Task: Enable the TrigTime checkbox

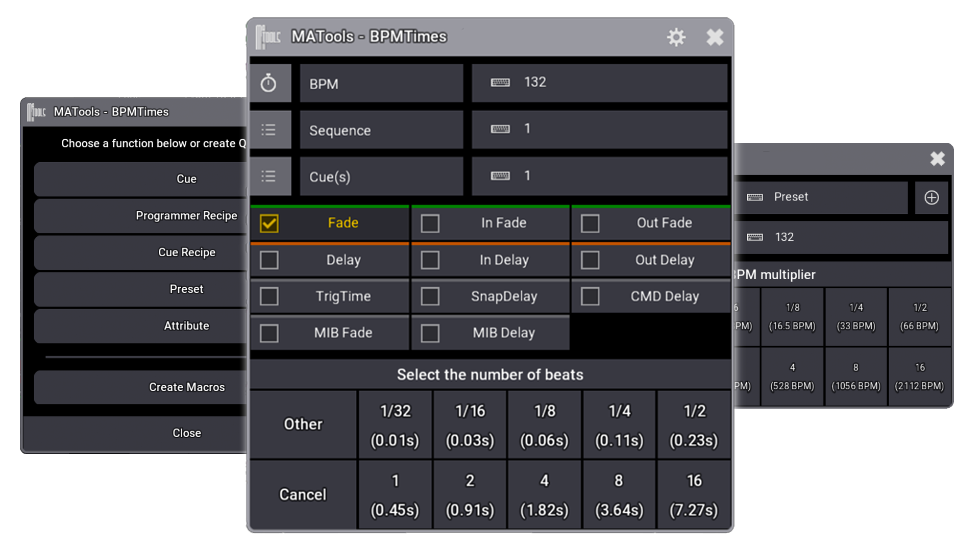Action: pyautogui.click(x=269, y=296)
